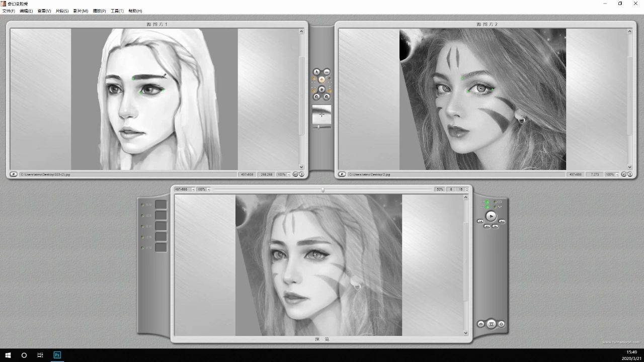Screen dimensions: 644x362
Task: Click the export movie film icon
Action: point(492,324)
